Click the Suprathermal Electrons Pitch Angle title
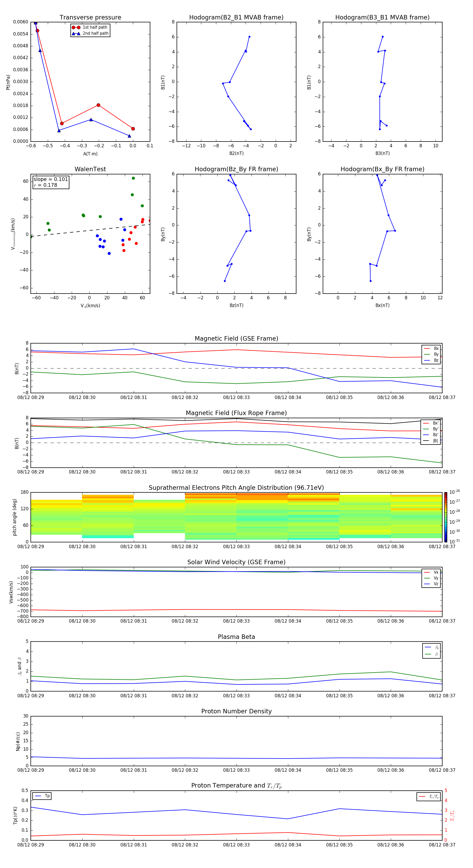 [236, 488]
